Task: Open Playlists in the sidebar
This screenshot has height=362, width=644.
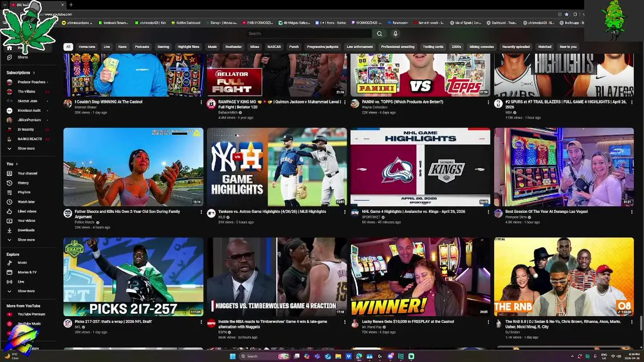Action: tap(24, 192)
